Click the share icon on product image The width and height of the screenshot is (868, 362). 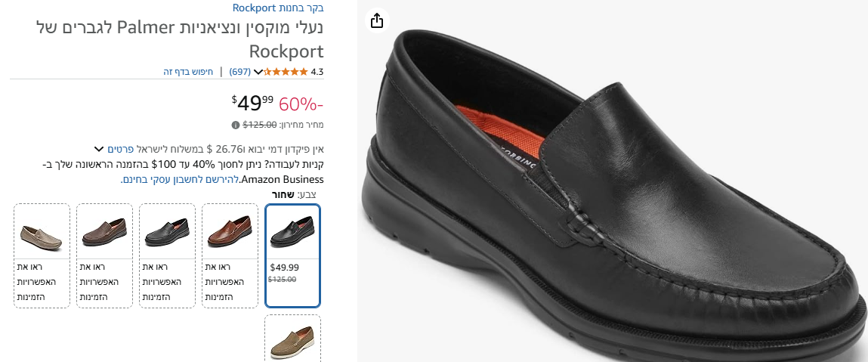(x=378, y=20)
